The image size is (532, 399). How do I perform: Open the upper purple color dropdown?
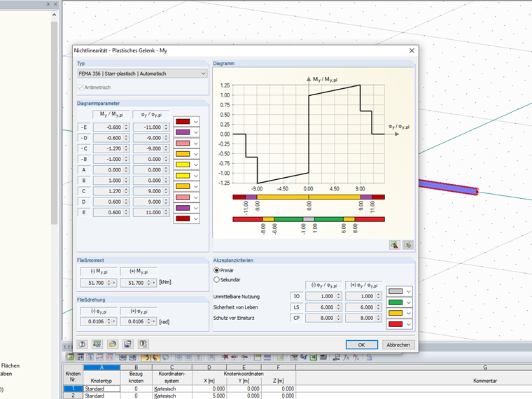[196, 132]
